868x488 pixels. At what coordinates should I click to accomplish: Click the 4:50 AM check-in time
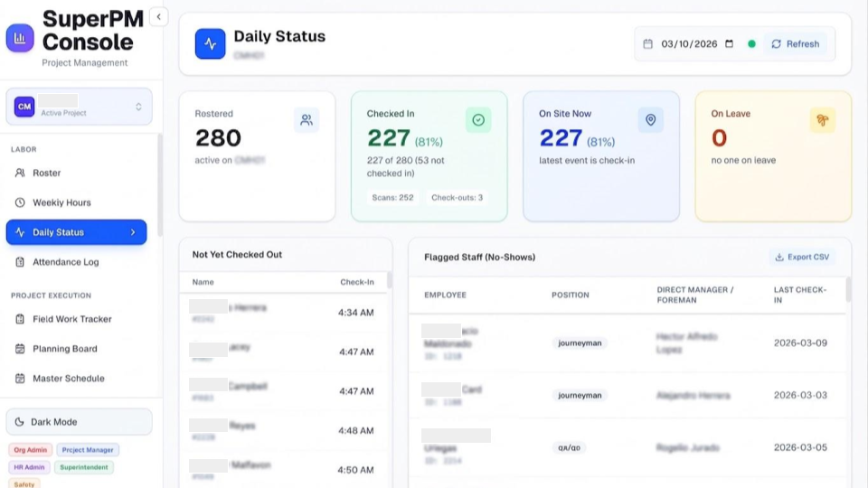click(356, 470)
